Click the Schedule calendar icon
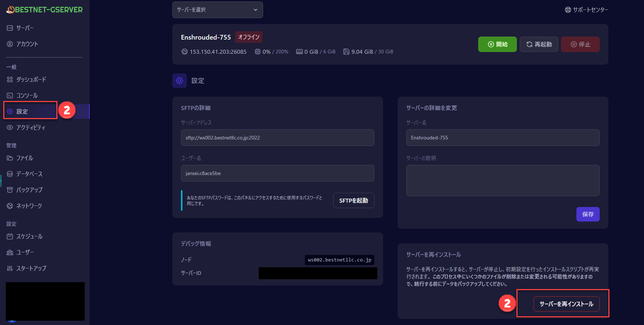This screenshot has height=325, width=644. click(10, 236)
